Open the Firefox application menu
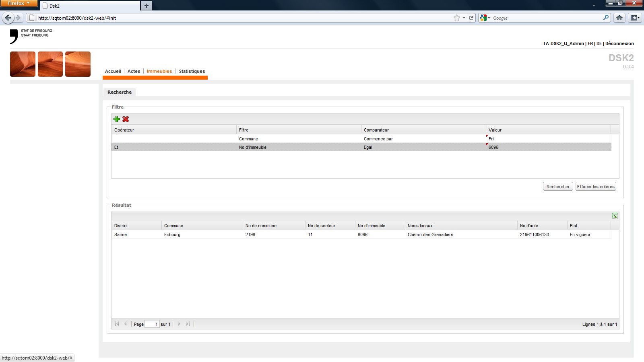644x362 pixels. (19, 3)
